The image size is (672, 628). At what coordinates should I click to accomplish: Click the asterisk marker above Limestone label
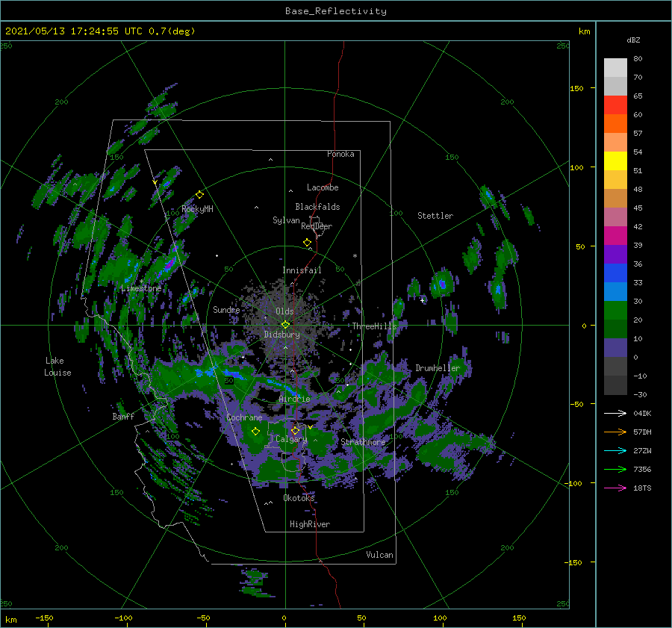pos(141,282)
